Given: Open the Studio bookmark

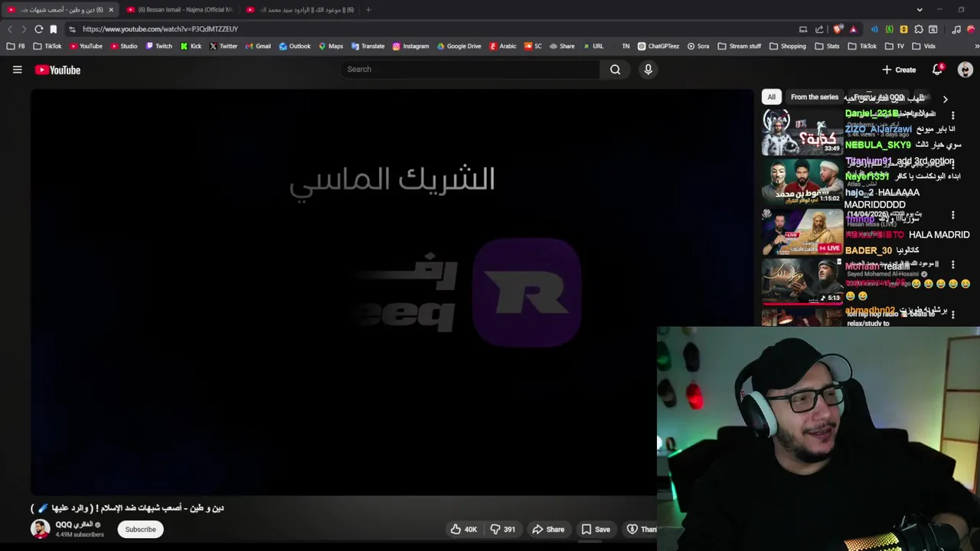Looking at the screenshot, I should [x=124, y=46].
